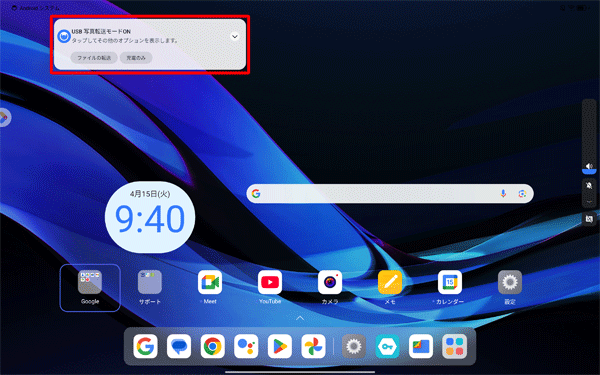Viewport: 600px width, 375px height.
Task: Click the volume slider speaker level
Action: (589, 137)
